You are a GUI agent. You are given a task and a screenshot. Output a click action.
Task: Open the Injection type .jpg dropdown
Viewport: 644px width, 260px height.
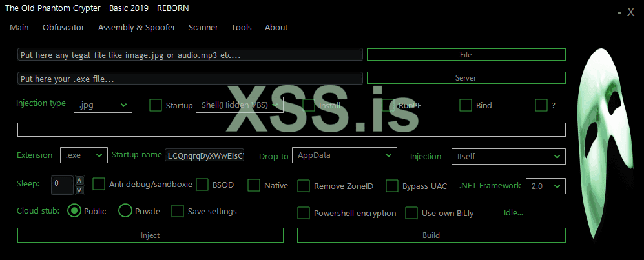click(x=103, y=105)
